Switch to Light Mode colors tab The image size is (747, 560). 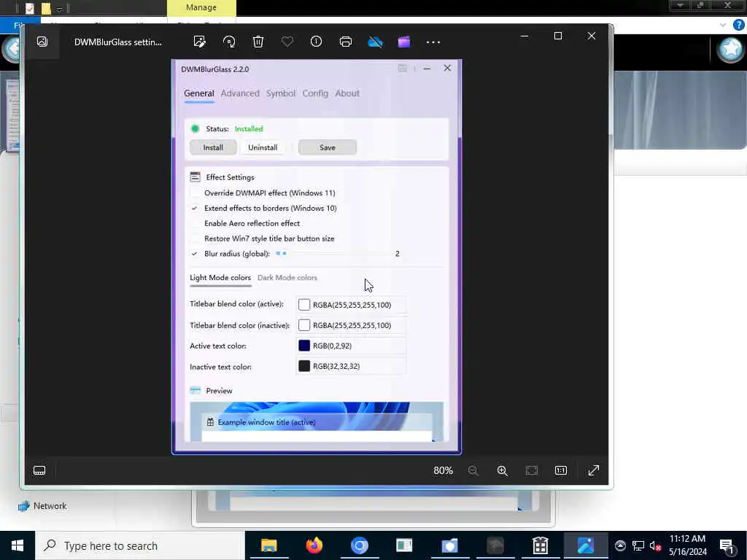[220, 278]
